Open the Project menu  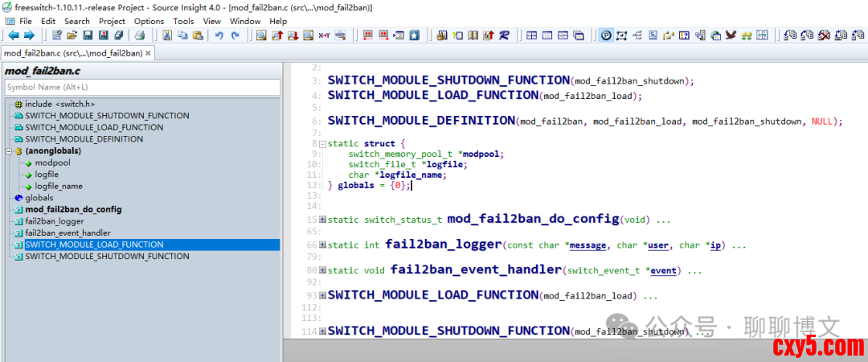point(112,21)
